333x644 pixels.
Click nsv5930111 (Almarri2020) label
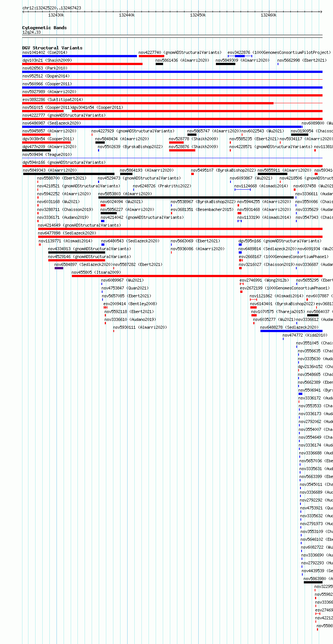point(140,327)
